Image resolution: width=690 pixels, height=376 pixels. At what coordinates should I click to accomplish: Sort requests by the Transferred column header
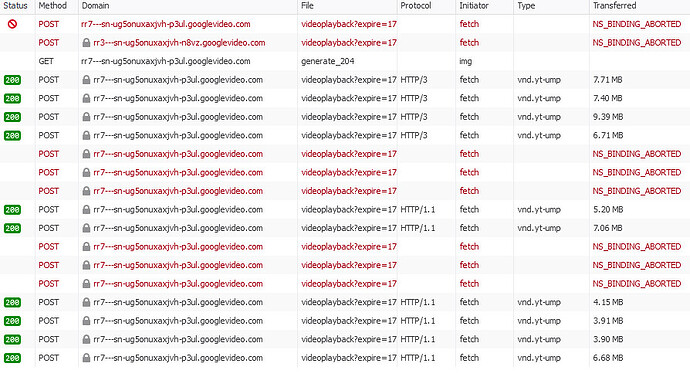point(614,6)
